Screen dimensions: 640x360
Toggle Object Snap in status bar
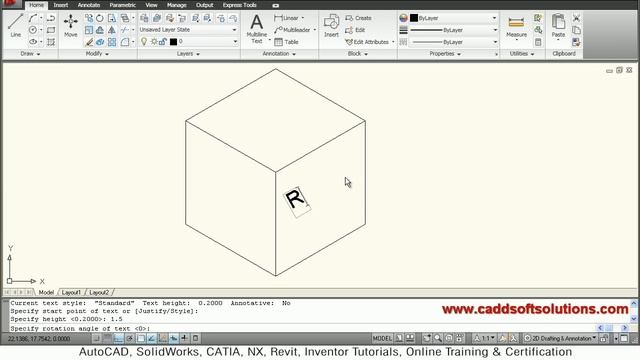[141, 338]
